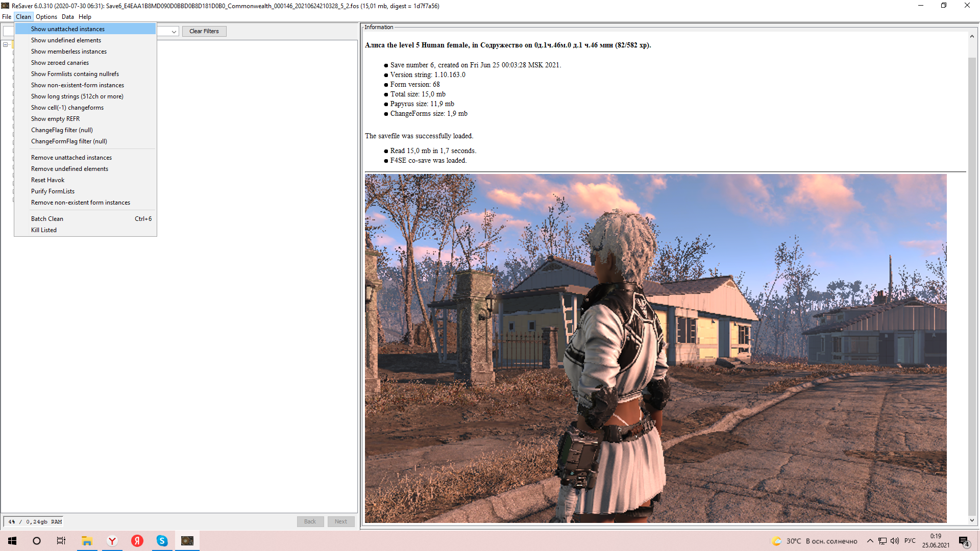
Task: Choose Remove undefined elements
Action: [69, 169]
